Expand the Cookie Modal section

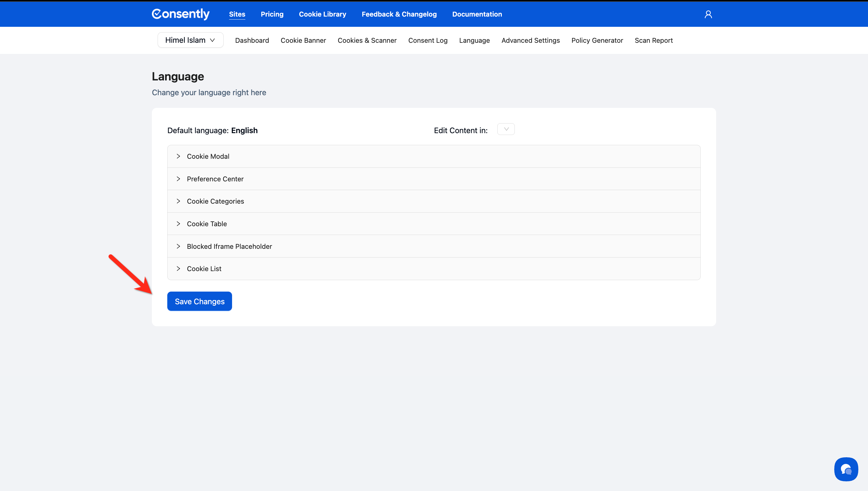coord(208,156)
